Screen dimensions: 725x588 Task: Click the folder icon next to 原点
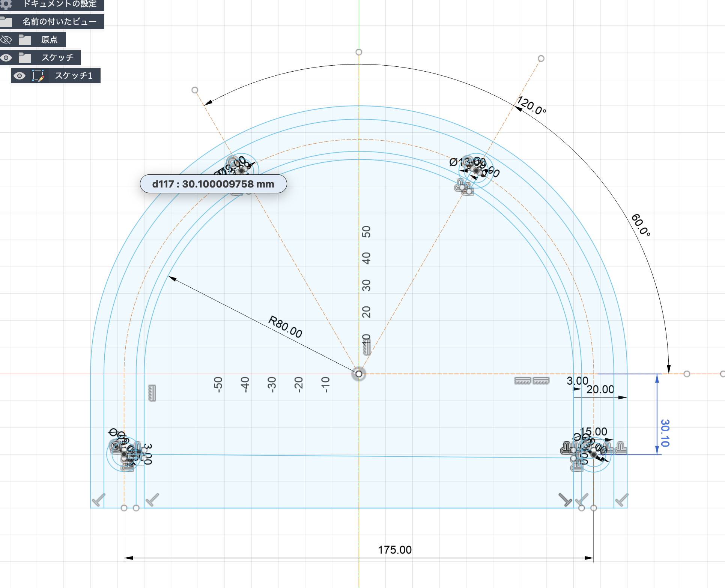(25, 40)
